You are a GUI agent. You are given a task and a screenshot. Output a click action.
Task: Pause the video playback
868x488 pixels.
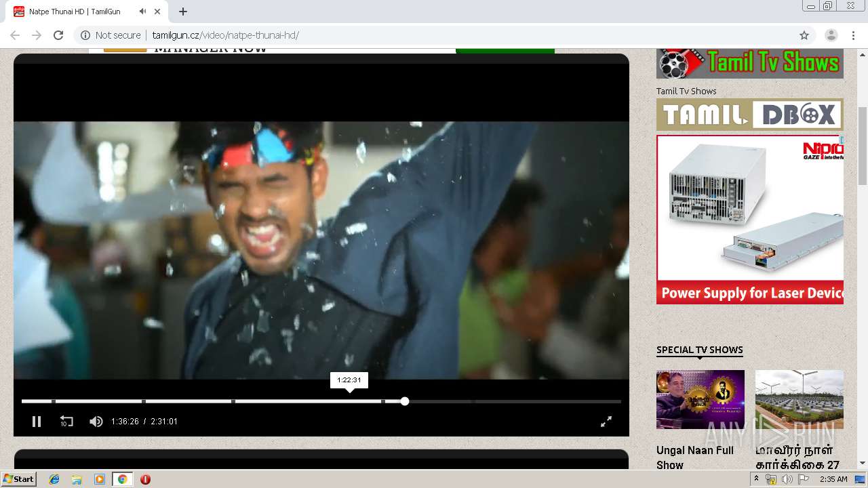(37, 422)
